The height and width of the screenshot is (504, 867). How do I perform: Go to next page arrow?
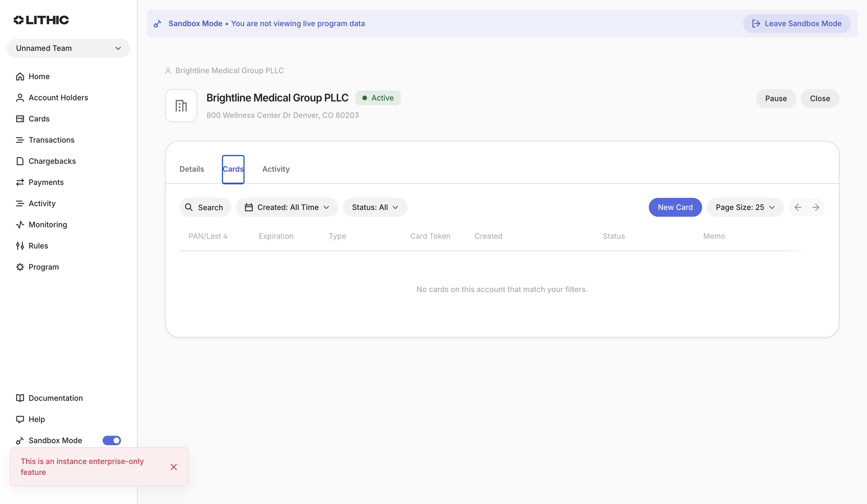click(815, 207)
